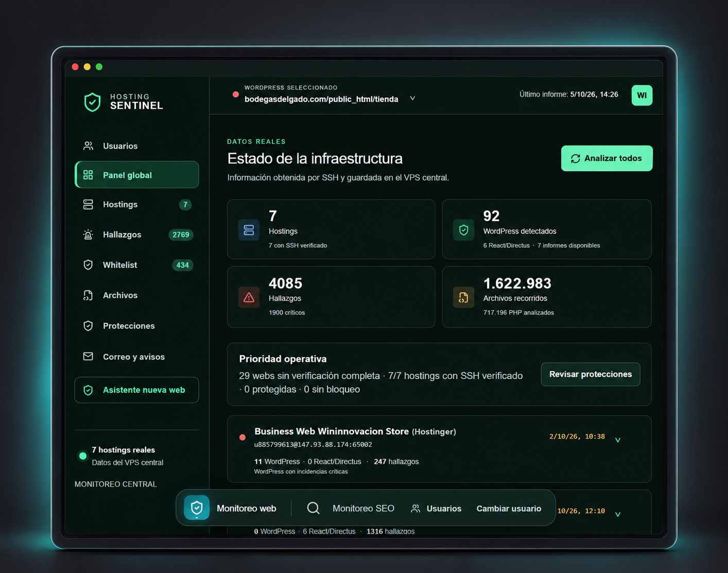The height and width of the screenshot is (573, 728).
Task: Click the Hallazgos card warning triangle icon
Action: (249, 298)
